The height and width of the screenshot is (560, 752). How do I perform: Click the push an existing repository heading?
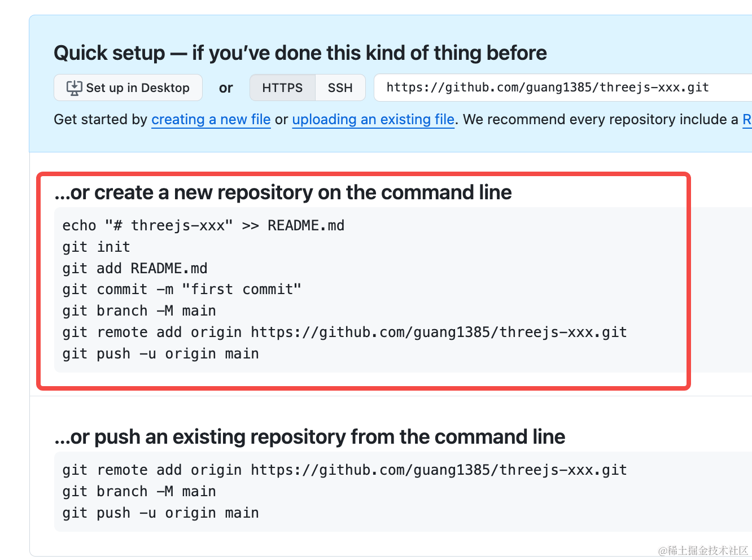pyautogui.click(x=309, y=437)
